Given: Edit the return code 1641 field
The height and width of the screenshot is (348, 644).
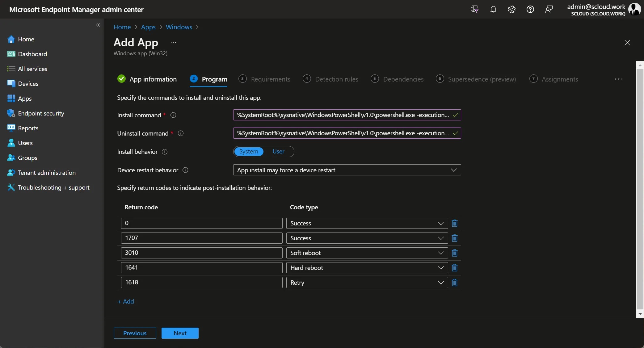Looking at the screenshot, I should pos(202,268).
